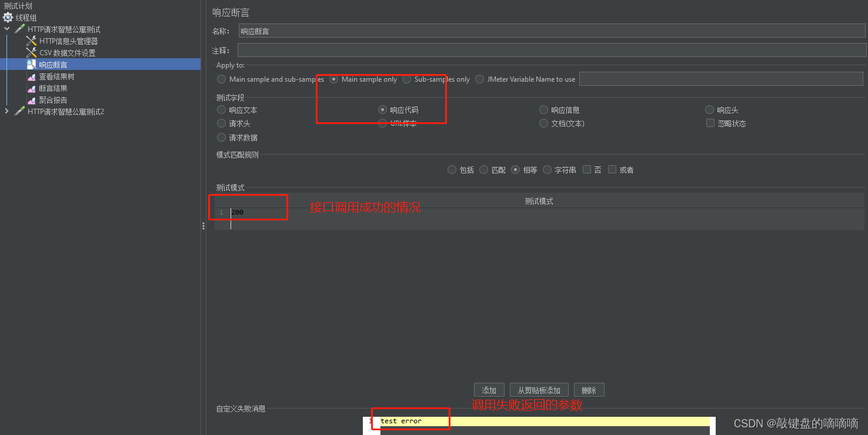Screen dimensions: 868x435
Task: Click the pipette icon of HTTP请求智慧公寓测试
Action: click(x=20, y=29)
